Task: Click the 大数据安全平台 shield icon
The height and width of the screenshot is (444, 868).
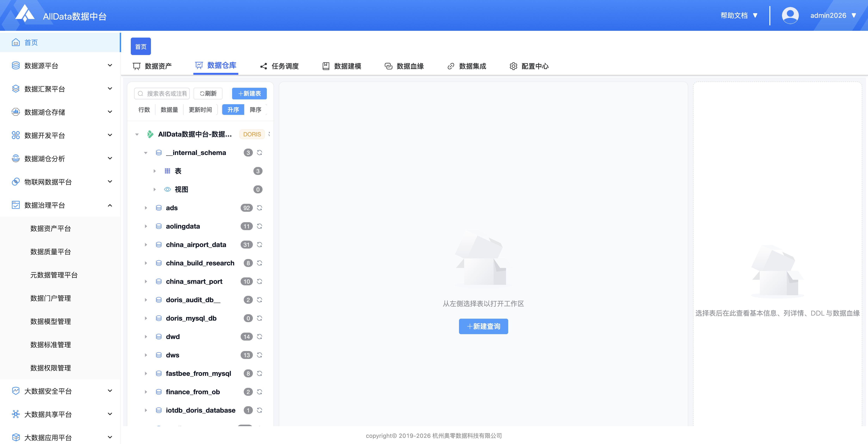Action: (x=15, y=391)
